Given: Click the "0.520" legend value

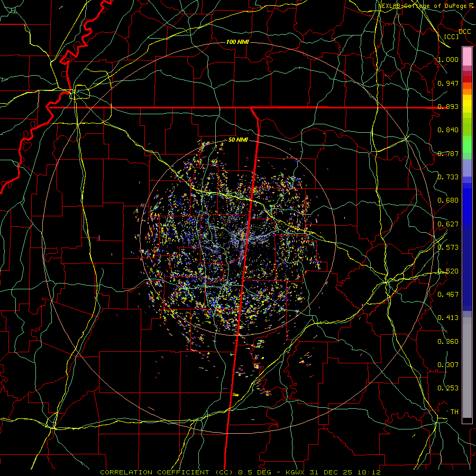Looking at the screenshot, I should point(448,271).
